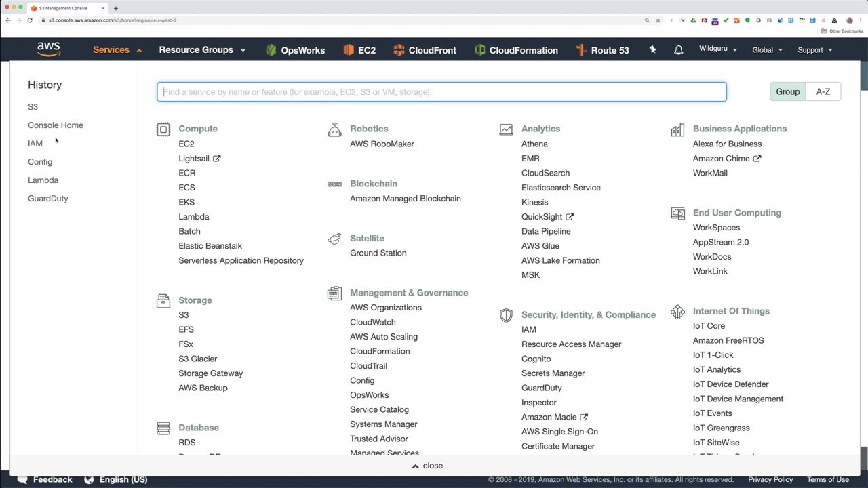
Task: Expand the Resource Groups dropdown
Action: click(202, 50)
